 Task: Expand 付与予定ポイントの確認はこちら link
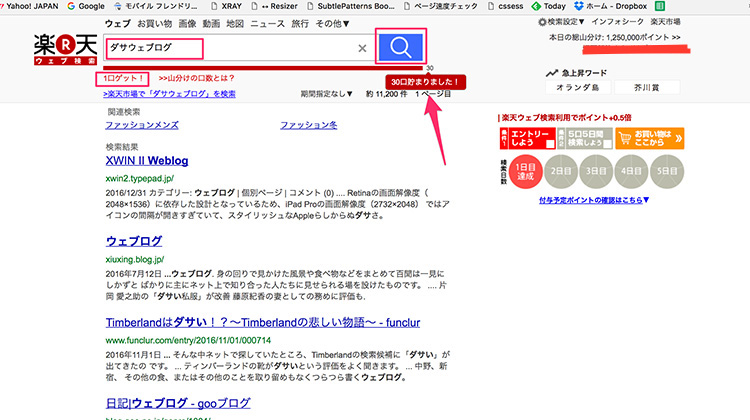pyautogui.click(x=594, y=200)
